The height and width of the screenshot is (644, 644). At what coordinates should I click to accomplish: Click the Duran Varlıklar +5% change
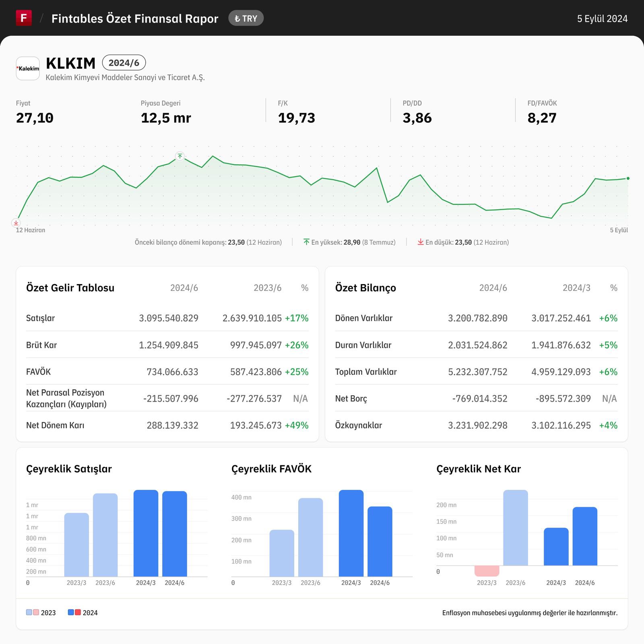tap(608, 345)
